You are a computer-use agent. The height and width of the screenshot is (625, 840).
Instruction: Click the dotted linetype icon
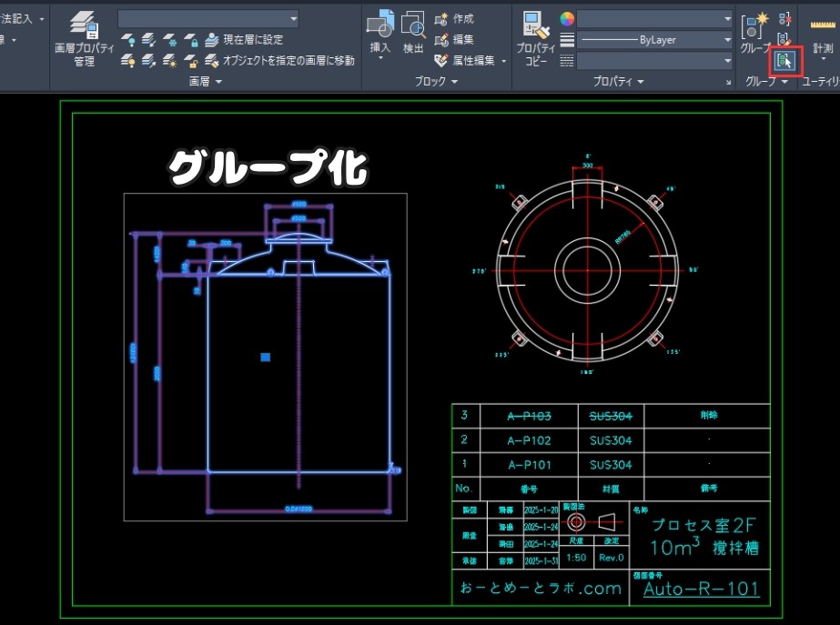[567, 61]
